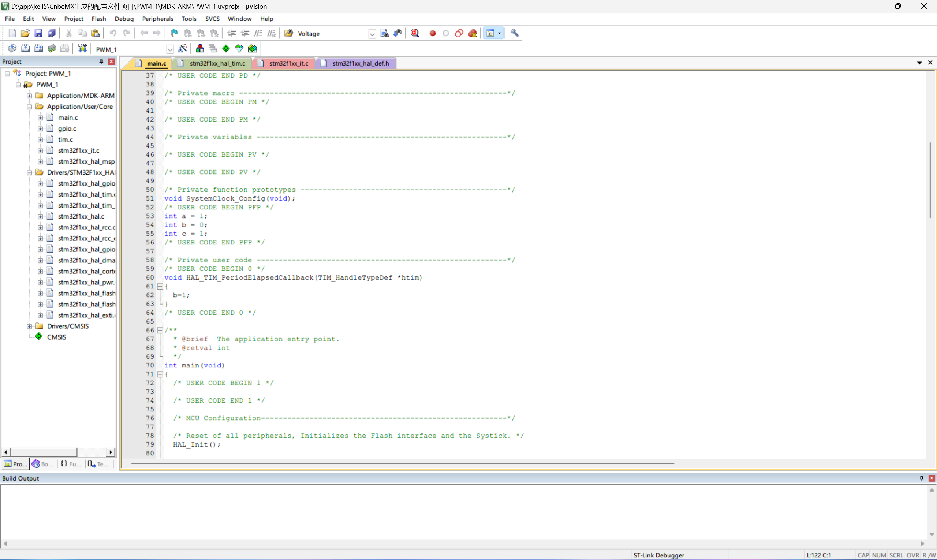Expand main.c node in project tree
The image size is (937, 560).
(40, 118)
